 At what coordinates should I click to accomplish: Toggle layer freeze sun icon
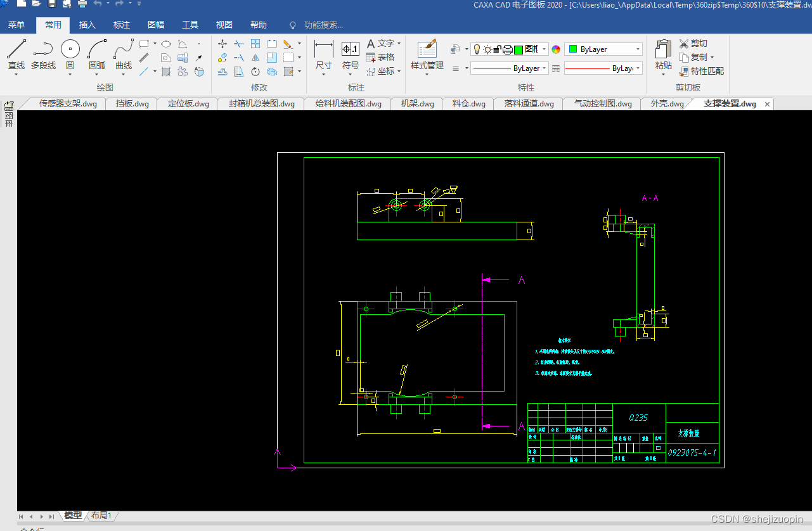[487, 49]
